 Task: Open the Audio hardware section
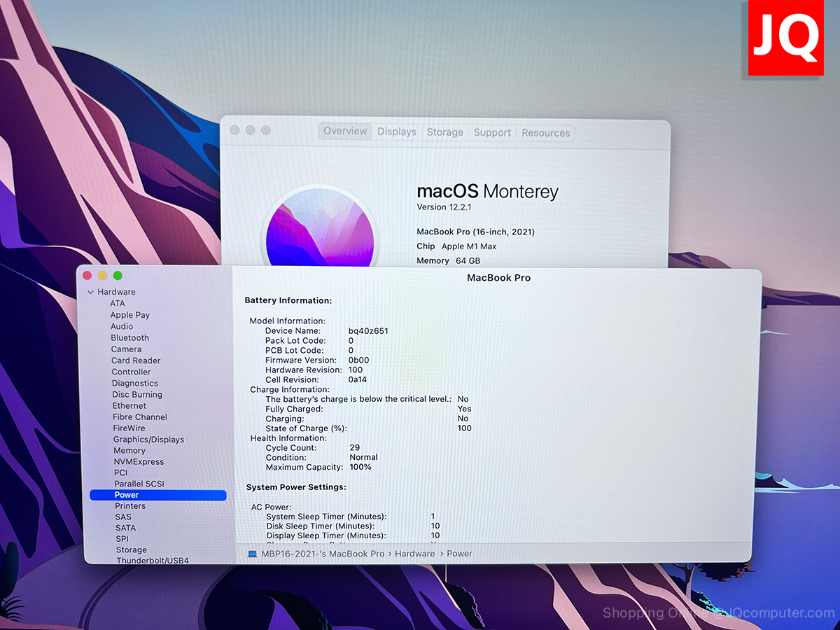point(122,326)
